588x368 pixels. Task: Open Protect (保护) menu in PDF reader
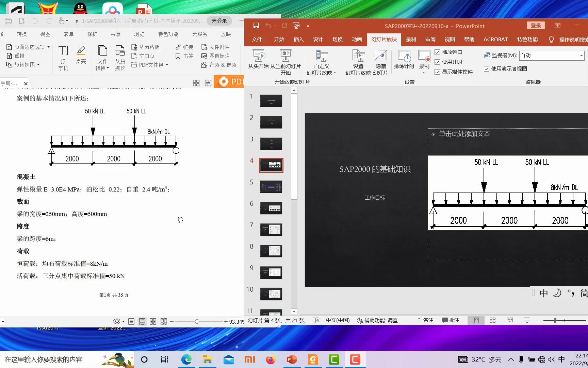tap(92, 34)
